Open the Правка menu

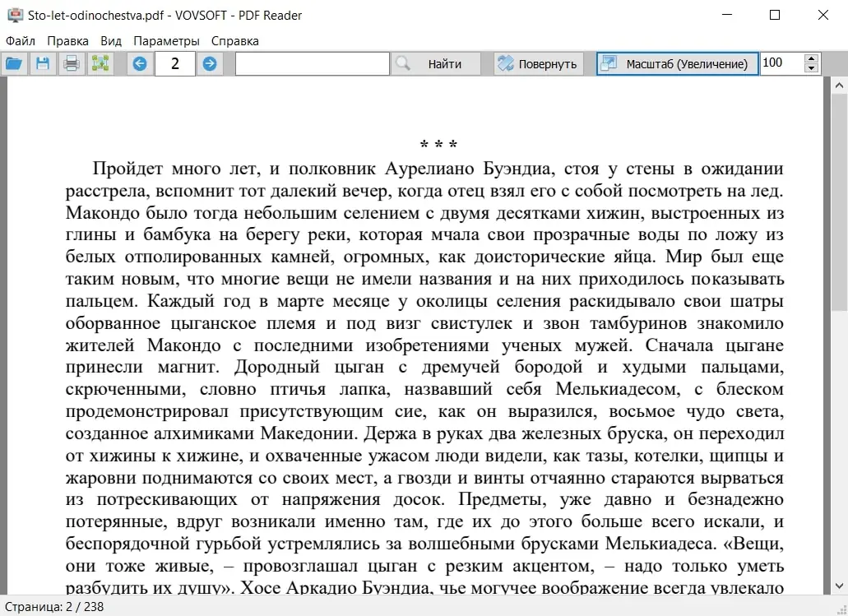click(x=67, y=41)
